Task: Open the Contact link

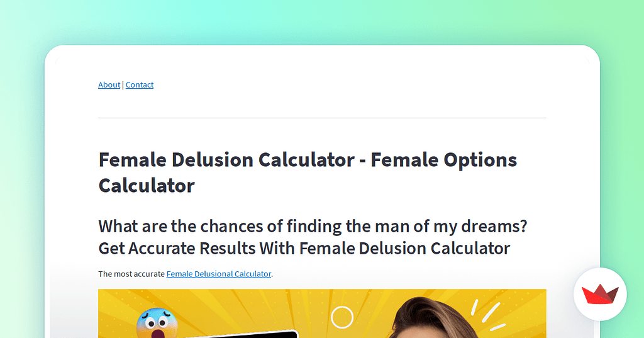Action: click(x=140, y=85)
